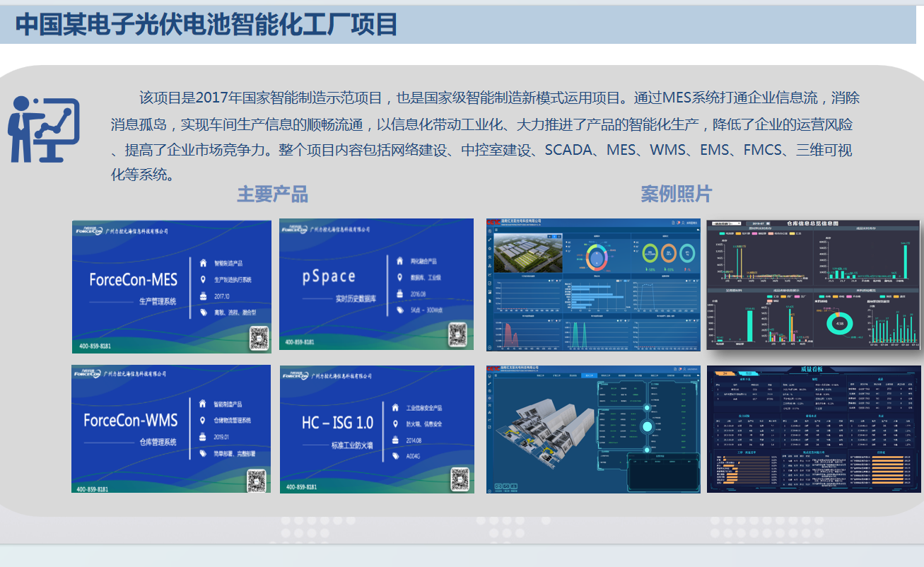The width and height of the screenshot is (924, 567).
Task: Click 标准工业防火墙 subtitle text
Action: (353, 445)
